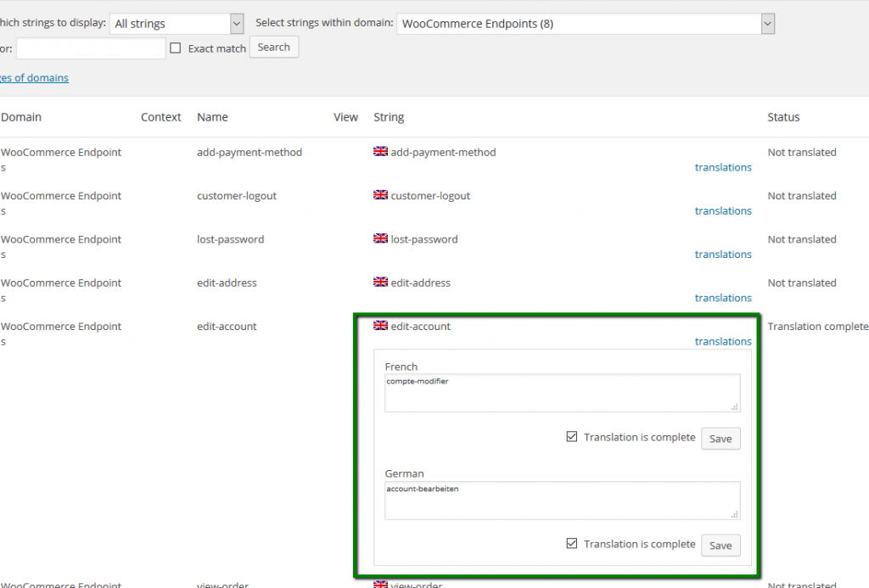Screen dimensions: 869x588
Task: Select the customer-logout name cell
Action: coord(237,196)
